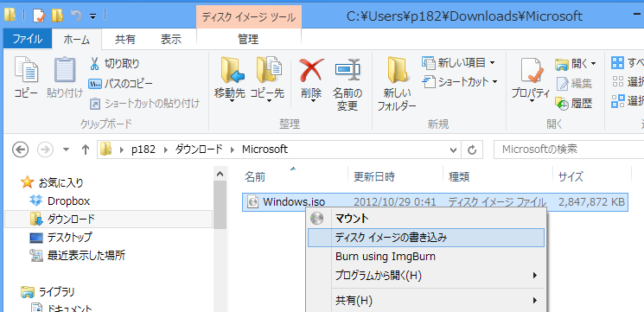Open Dropbox in navigation pane
Image resolution: width=644 pixels, height=312 pixels.
[60, 201]
